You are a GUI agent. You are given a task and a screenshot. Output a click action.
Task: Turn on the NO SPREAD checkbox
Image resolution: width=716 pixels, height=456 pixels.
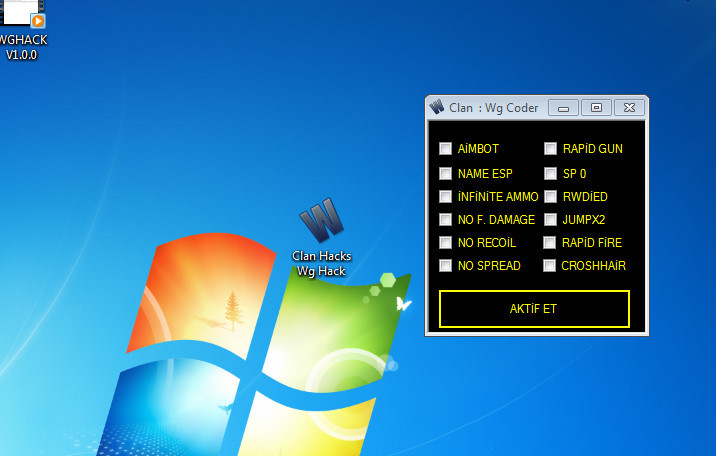point(445,266)
